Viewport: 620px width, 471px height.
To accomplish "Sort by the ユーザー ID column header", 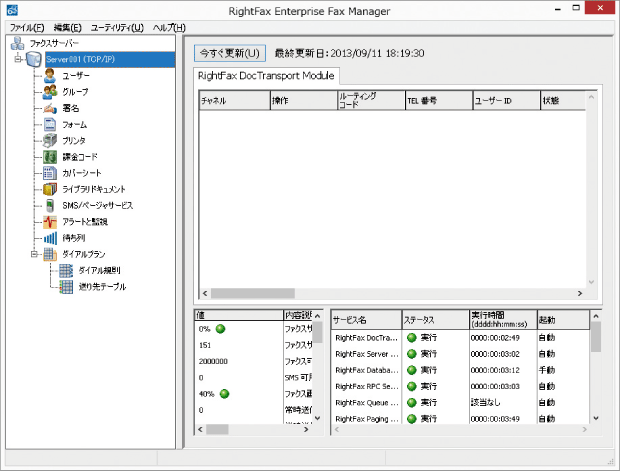I will [507, 100].
